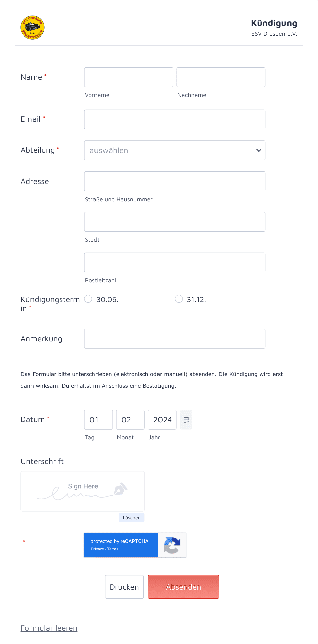Click the pen icon in signature box
318x644 pixels.
pos(121,489)
